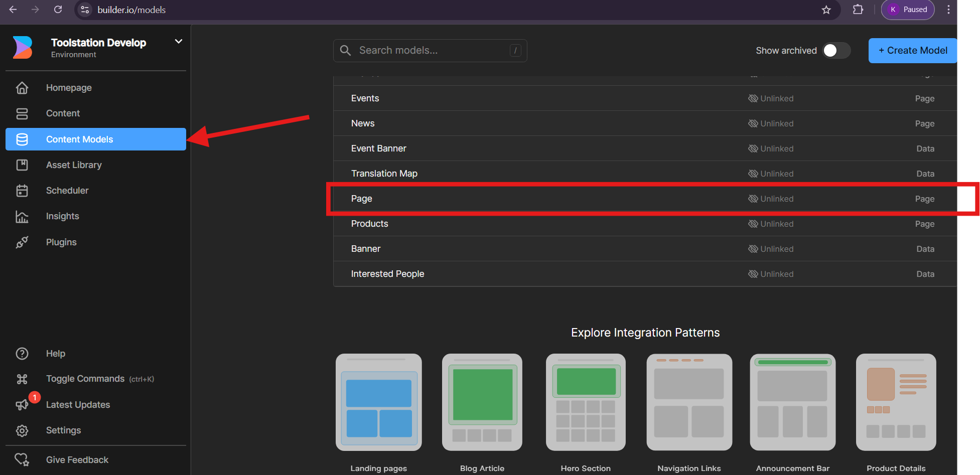Open browser extensions puzzle icon
This screenshot has width=980, height=475.
pyautogui.click(x=858, y=10)
